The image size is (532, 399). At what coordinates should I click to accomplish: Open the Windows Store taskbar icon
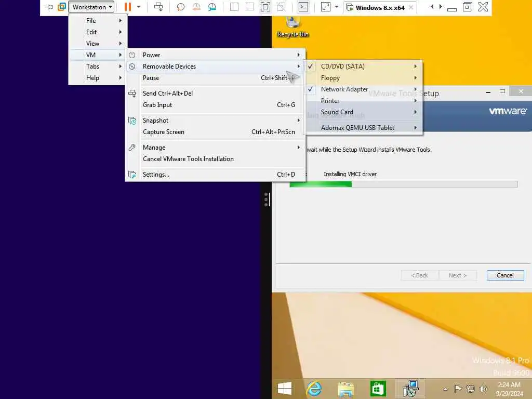(x=378, y=389)
